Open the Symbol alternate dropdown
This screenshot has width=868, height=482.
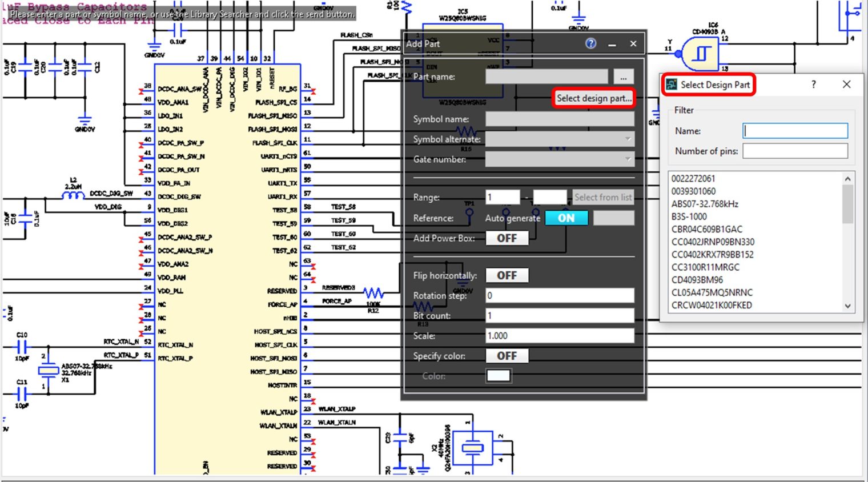627,139
